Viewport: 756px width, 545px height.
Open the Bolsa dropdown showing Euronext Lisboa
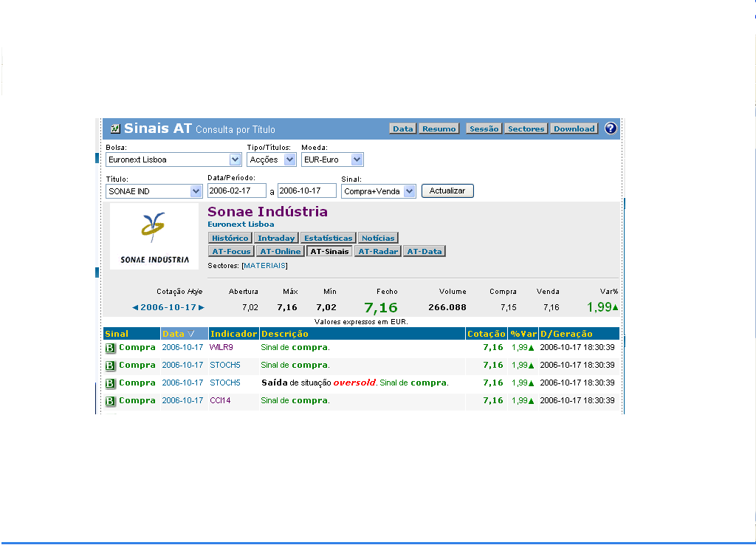(x=173, y=160)
